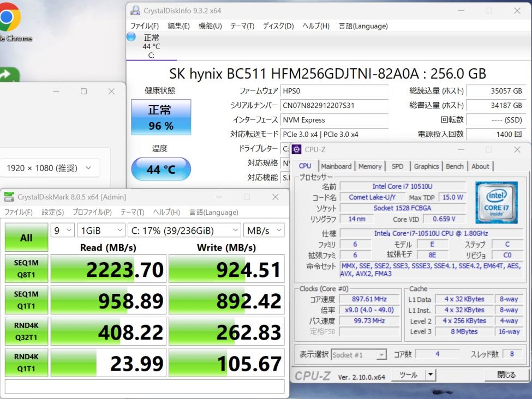Click the CrystalDiskMark title bar app icon
Screen dimensions: 532x399
click(x=9, y=197)
